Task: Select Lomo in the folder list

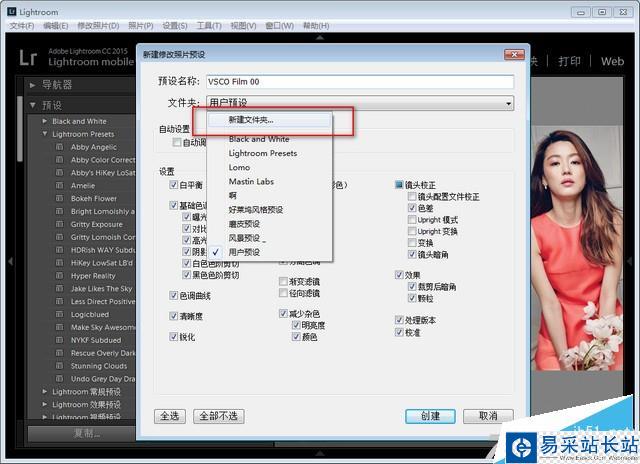Action: (269, 167)
